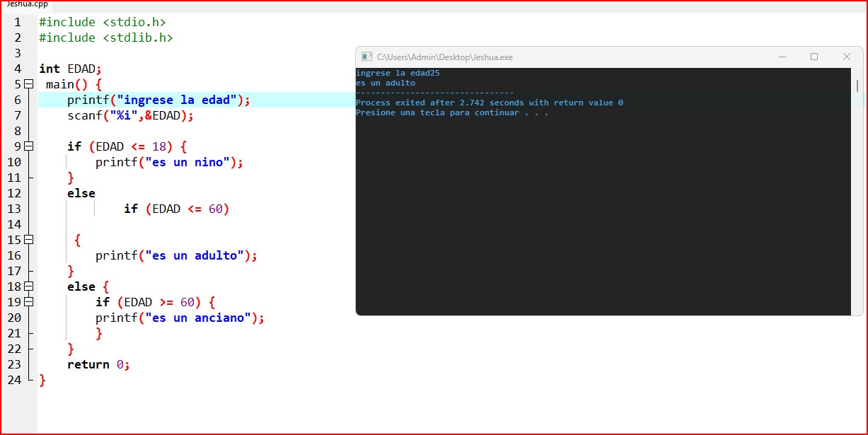Click the int EDAD declaration
The height and width of the screenshot is (435, 868).
point(70,69)
